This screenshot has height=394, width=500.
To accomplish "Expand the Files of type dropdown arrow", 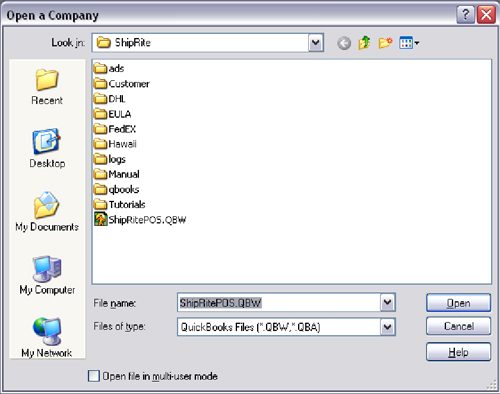I will click(x=387, y=327).
